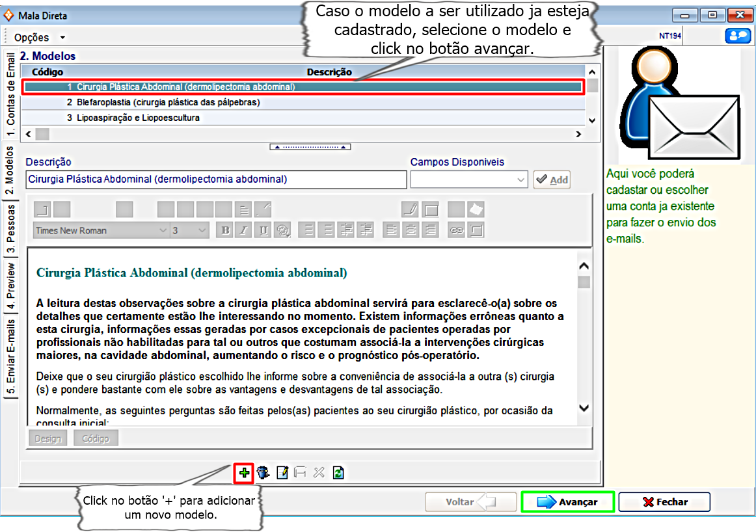Click the insert hyperlink chain icon

coord(456,230)
